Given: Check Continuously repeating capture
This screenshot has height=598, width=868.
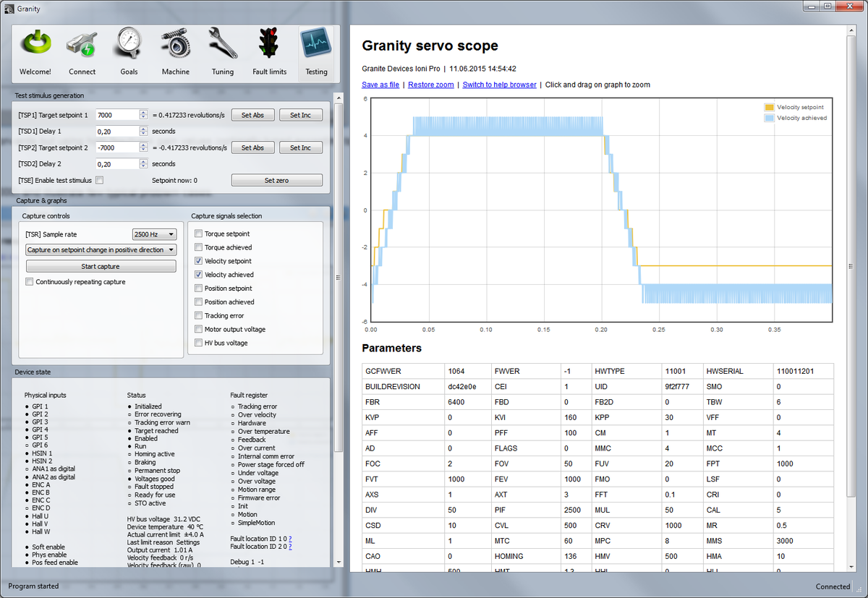Looking at the screenshot, I should coord(30,282).
